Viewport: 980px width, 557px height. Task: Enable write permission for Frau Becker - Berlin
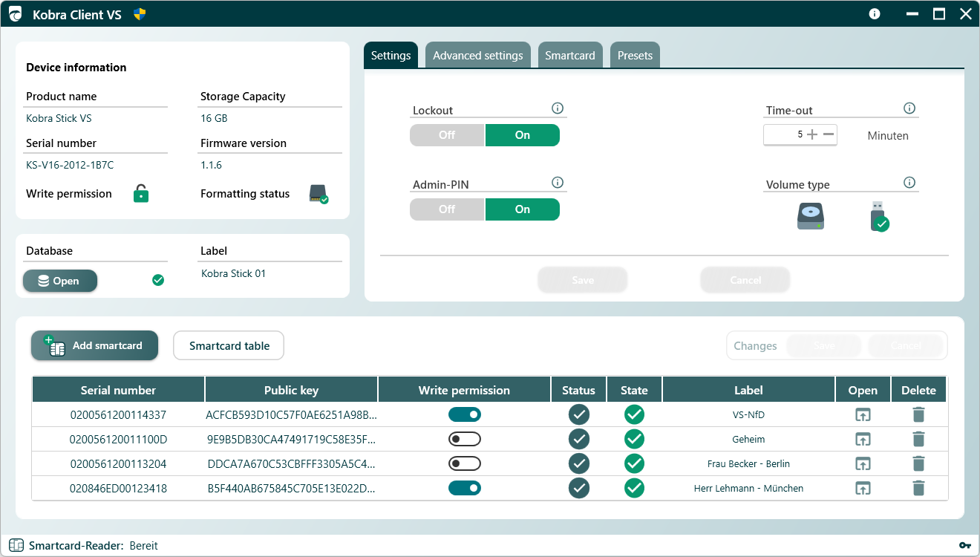point(464,464)
